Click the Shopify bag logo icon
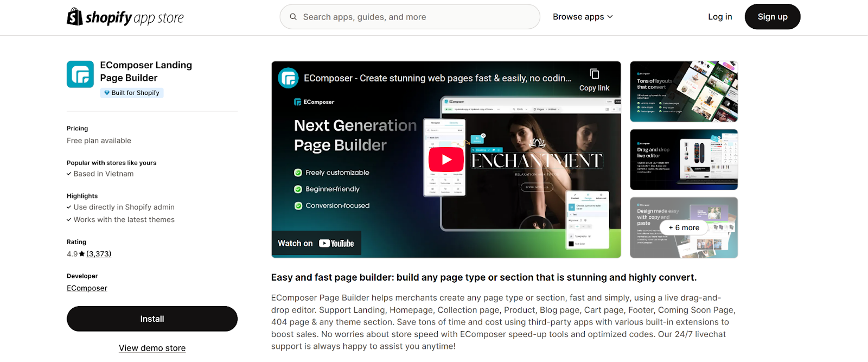868x362 pixels. (74, 17)
